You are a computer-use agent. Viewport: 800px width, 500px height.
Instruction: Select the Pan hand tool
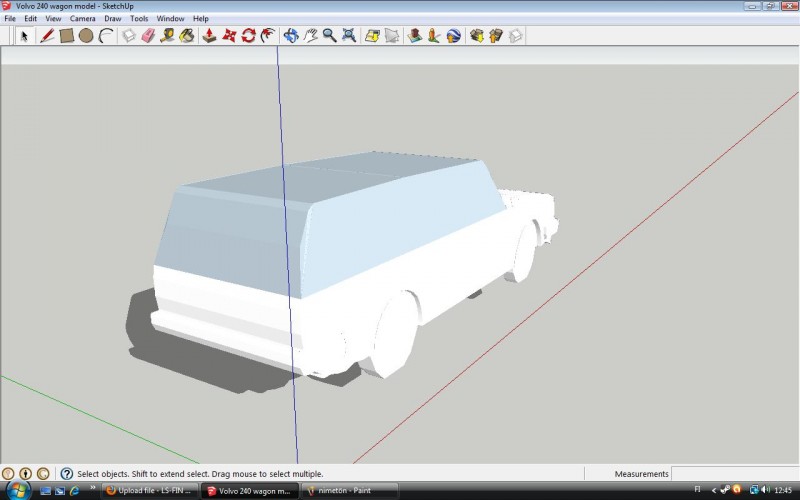click(x=310, y=36)
